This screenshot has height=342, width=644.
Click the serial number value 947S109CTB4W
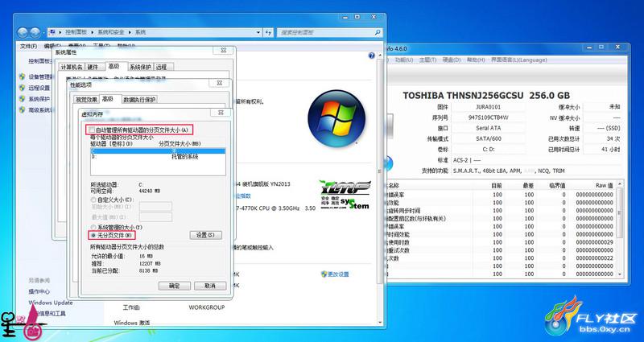point(489,117)
